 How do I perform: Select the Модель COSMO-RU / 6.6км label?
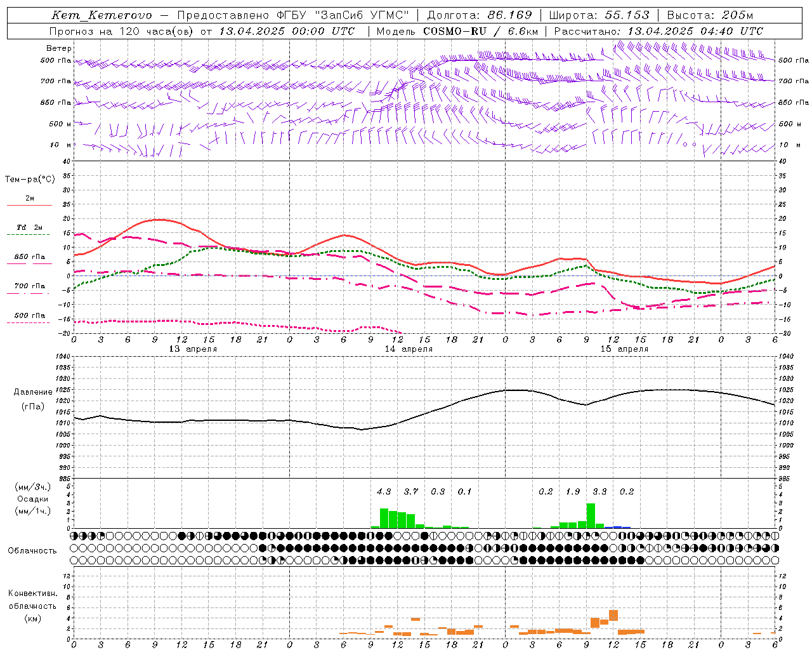pos(457,31)
